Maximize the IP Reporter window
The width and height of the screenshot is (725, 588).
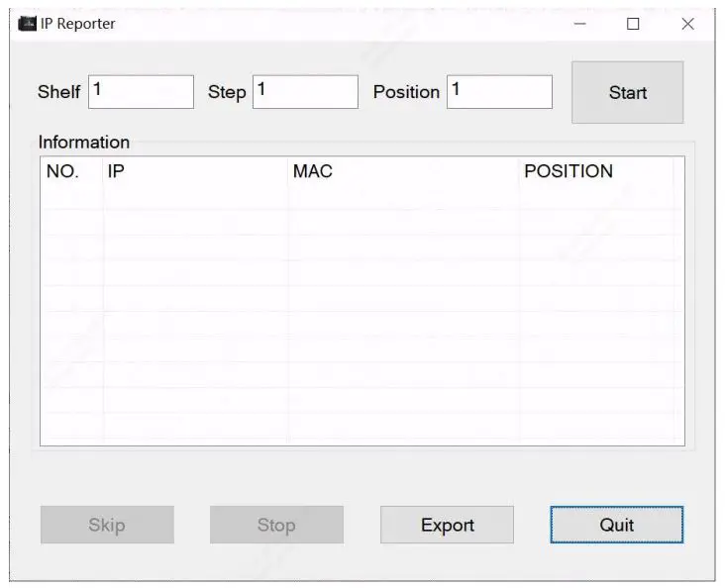(633, 24)
